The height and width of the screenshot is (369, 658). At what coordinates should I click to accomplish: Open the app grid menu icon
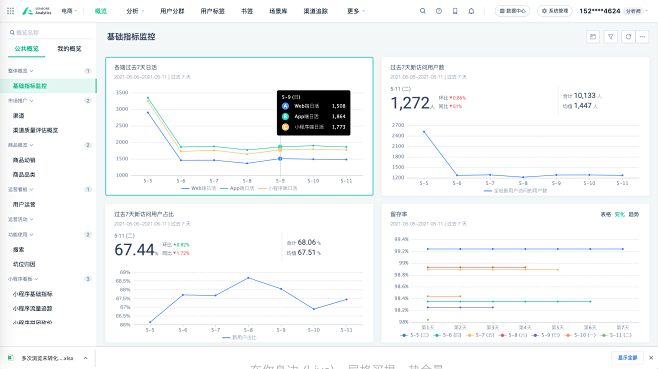10,11
